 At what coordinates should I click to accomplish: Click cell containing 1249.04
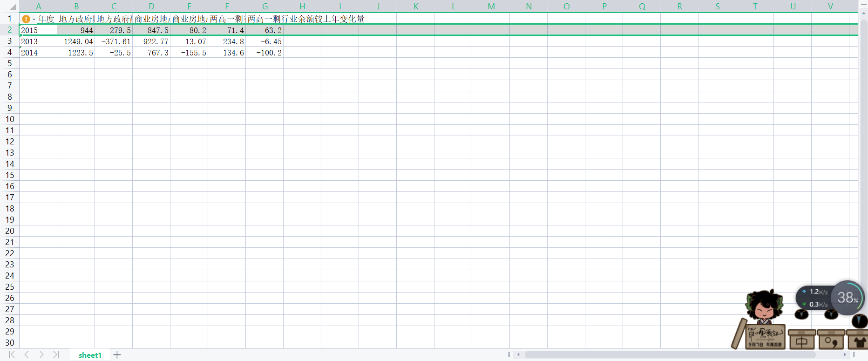76,41
